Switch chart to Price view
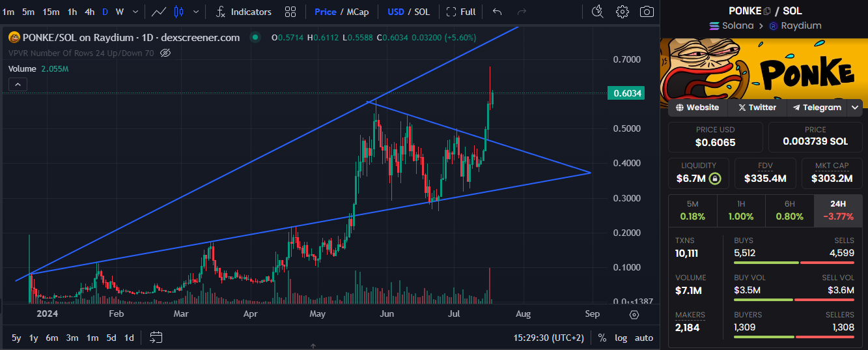The width and height of the screenshot is (868, 350). click(326, 12)
